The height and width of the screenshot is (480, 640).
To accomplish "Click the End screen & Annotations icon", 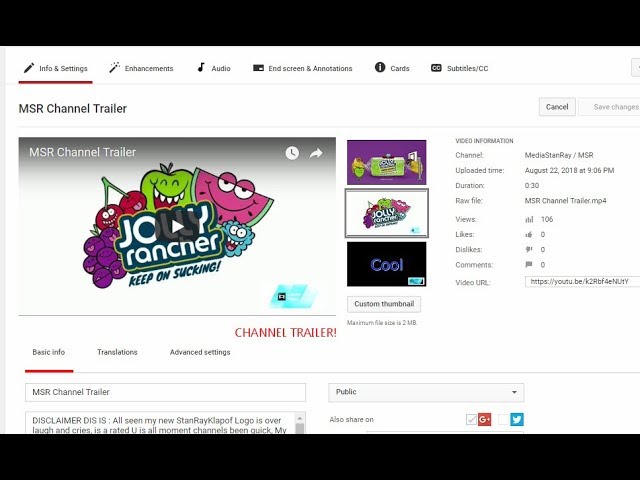I will tap(258, 68).
